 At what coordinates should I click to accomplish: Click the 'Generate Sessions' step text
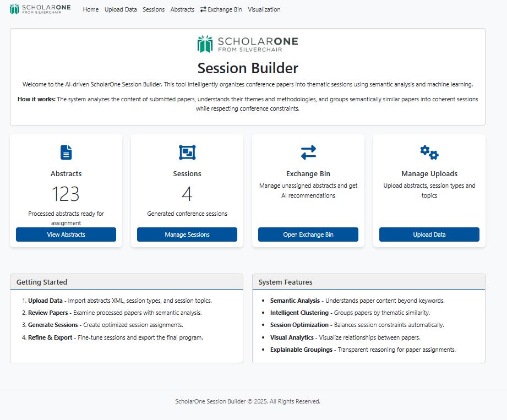point(53,325)
